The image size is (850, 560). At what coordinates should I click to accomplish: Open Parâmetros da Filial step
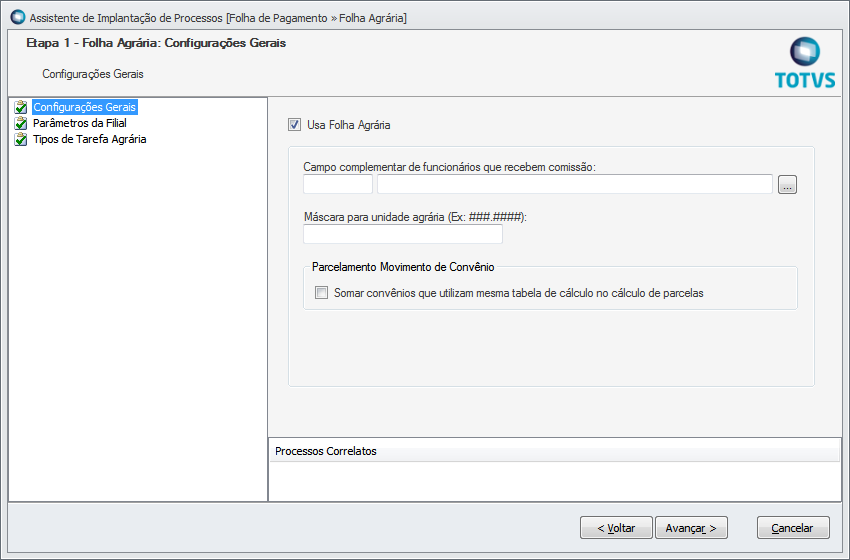coord(80,123)
